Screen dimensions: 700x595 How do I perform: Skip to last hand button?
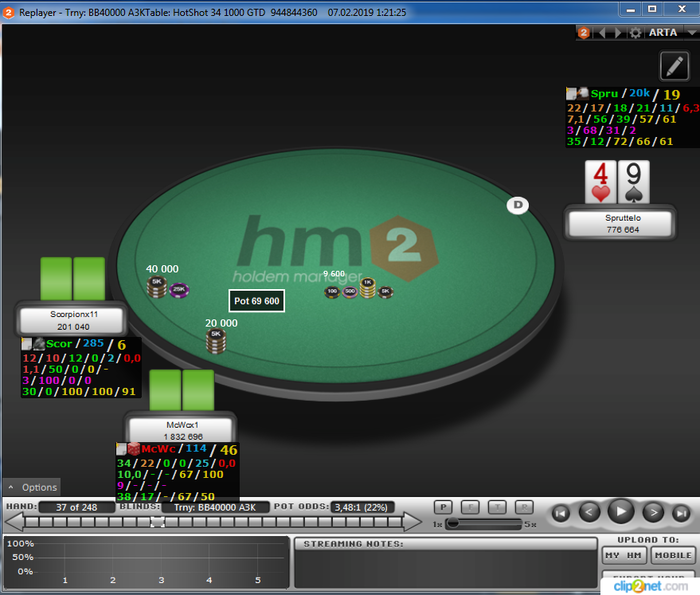click(x=681, y=513)
